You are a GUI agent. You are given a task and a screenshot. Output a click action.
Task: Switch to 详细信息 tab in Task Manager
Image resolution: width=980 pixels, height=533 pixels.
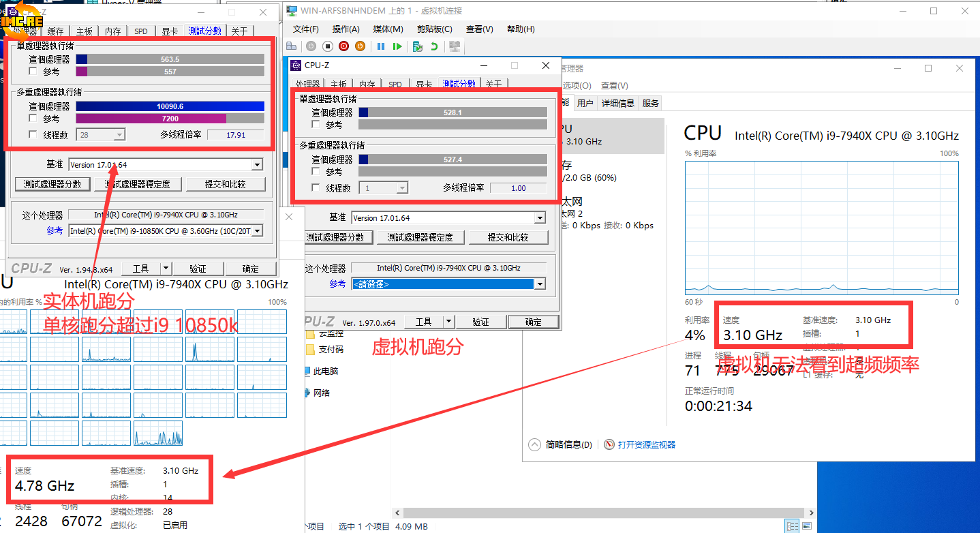point(617,103)
